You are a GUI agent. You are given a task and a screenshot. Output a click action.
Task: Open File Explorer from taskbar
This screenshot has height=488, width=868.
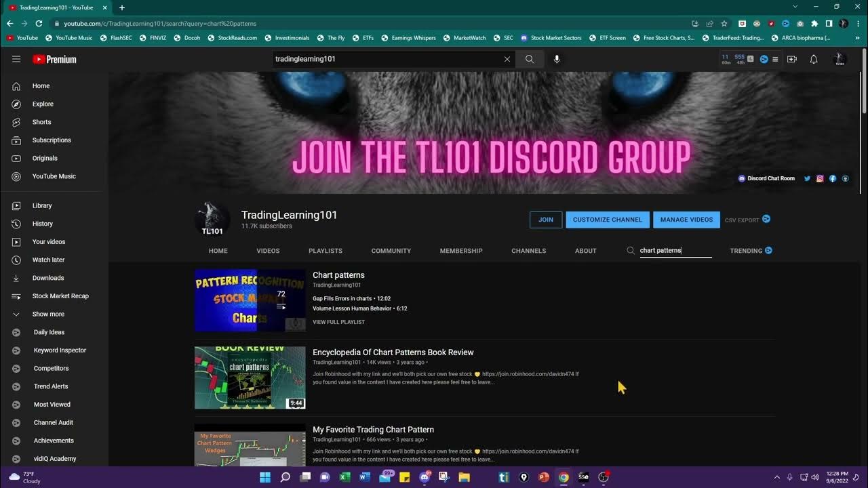464,477
